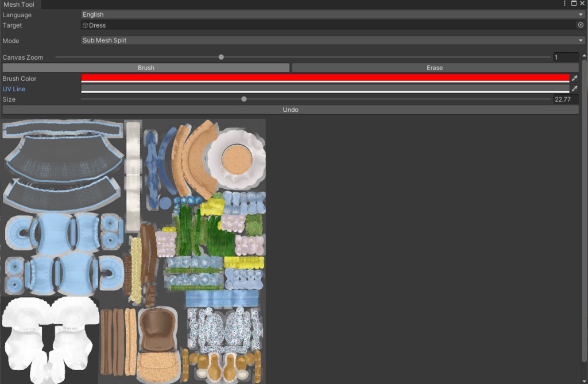Click the Size value field showing 22.77
This screenshot has height=384, width=588.
tap(565, 99)
